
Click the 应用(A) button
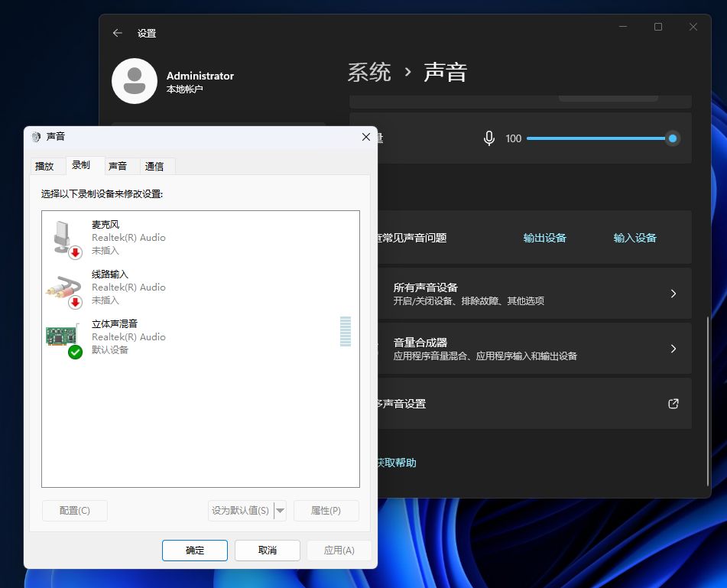click(x=339, y=551)
